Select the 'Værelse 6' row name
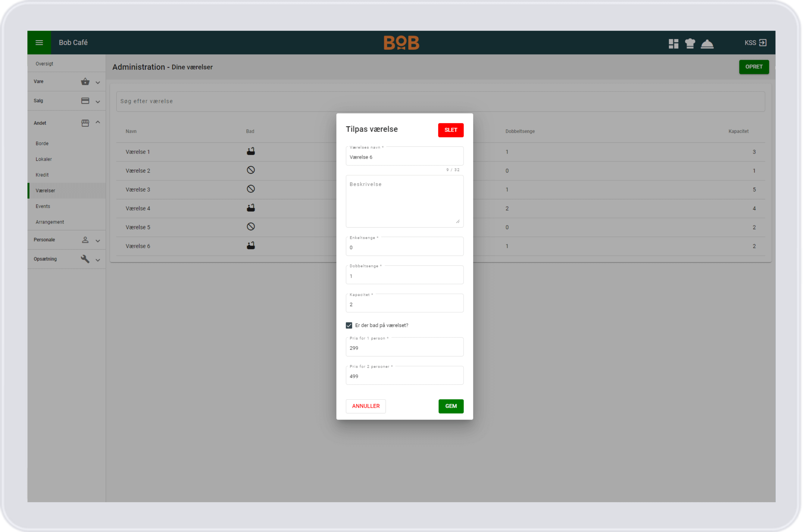The width and height of the screenshot is (803, 532). point(138,246)
